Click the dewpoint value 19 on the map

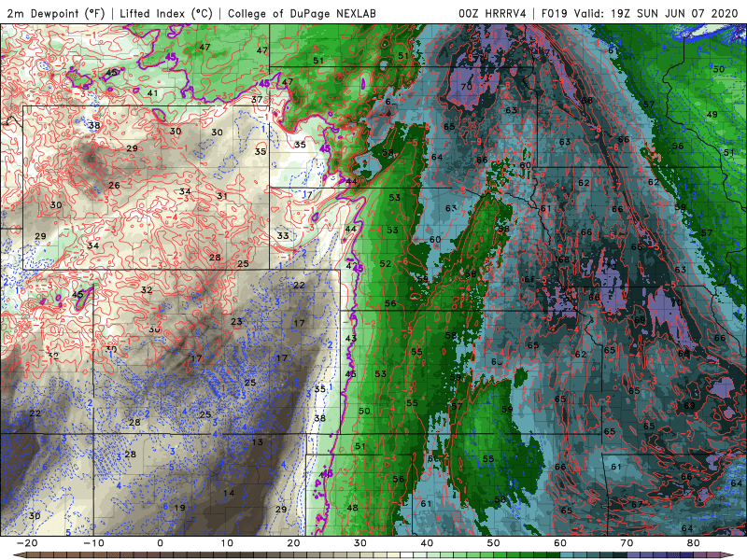179,508
